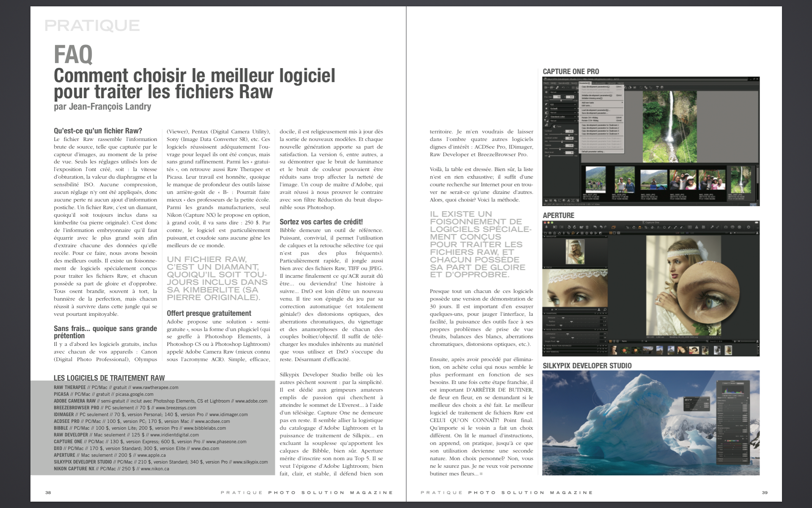Image resolution: width=812 pixels, height=508 pixels.
Task: Follow the www.adobe.com link
Action: pos(251,401)
